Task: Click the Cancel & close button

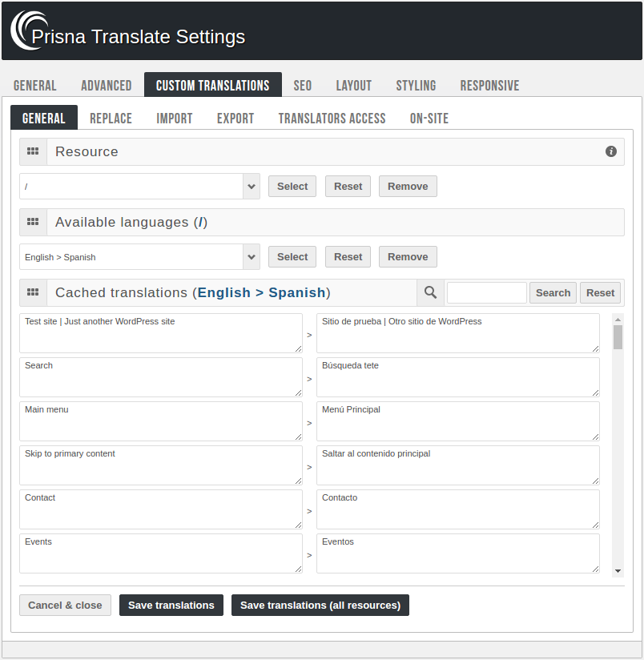Action: pos(65,605)
